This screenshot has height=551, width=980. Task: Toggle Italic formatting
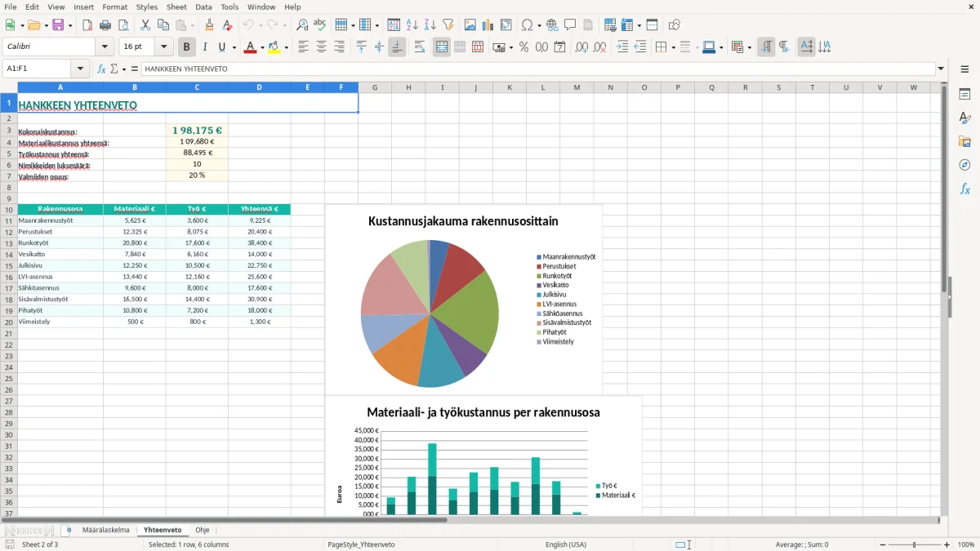click(205, 47)
